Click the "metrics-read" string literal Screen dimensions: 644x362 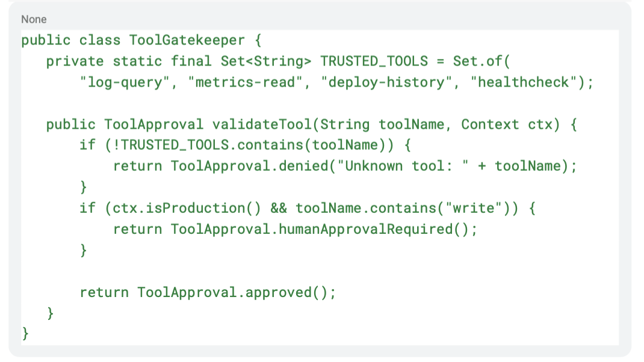click(x=245, y=82)
